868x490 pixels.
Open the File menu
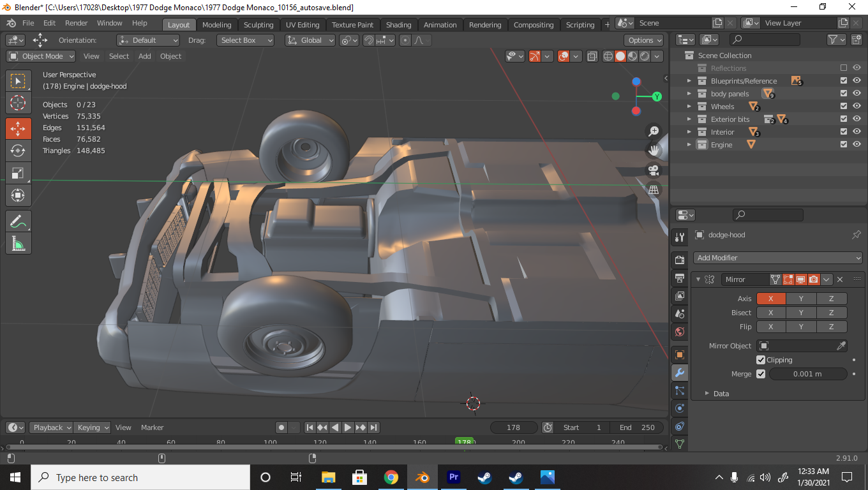(28, 23)
